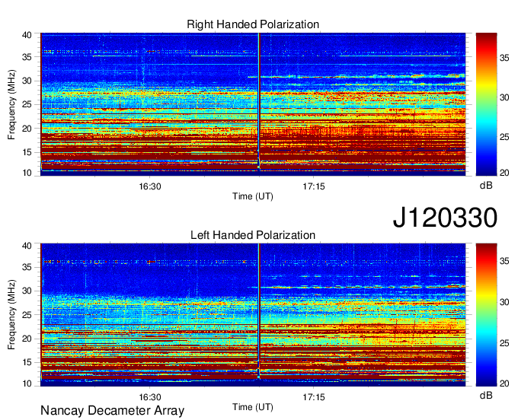This screenshot has width=518, height=420.
Task: Click the J120330 label
Action: [445, 218]
